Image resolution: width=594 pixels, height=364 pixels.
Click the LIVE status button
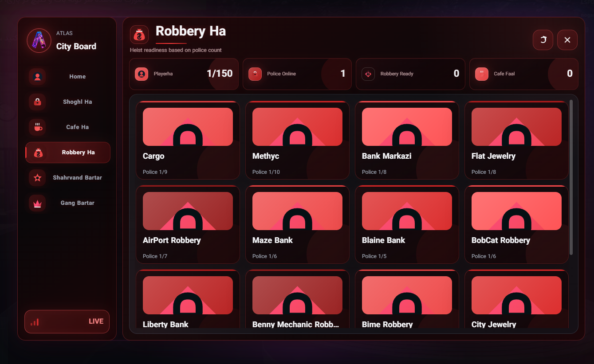point(67,321)
